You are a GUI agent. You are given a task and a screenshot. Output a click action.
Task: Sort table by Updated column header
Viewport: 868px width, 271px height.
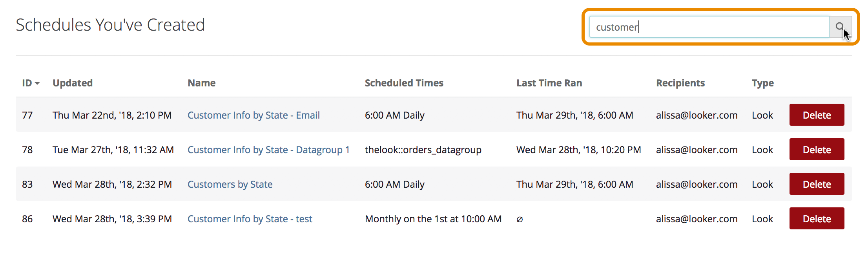(x=73, y=83)
